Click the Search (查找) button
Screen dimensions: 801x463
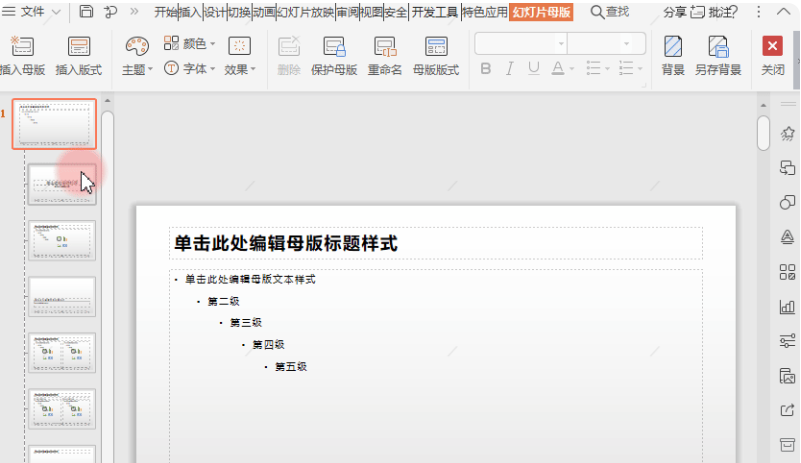click(x=609, y=12)
